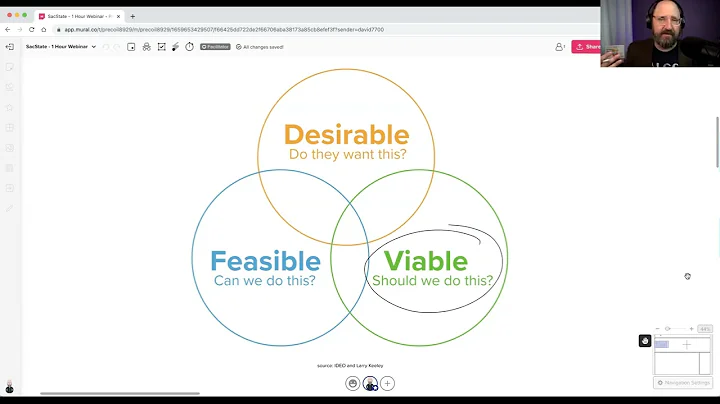This screenshot has width=720, height=404.
Task: Click the Should we do this? text
Action: click(x=433, y=281)
